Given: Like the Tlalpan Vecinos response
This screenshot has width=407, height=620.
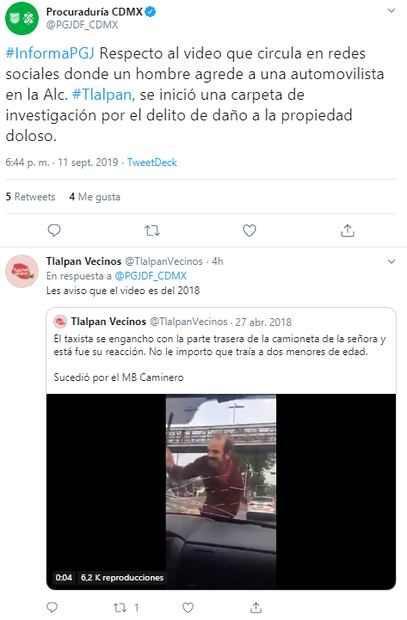Looking at the screenshot, I should click(x=188, y=607).
